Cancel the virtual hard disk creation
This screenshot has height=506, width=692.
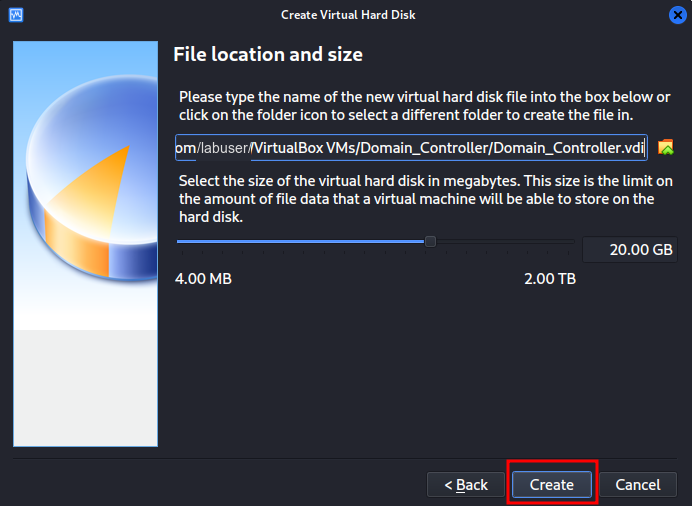(638, 484)
